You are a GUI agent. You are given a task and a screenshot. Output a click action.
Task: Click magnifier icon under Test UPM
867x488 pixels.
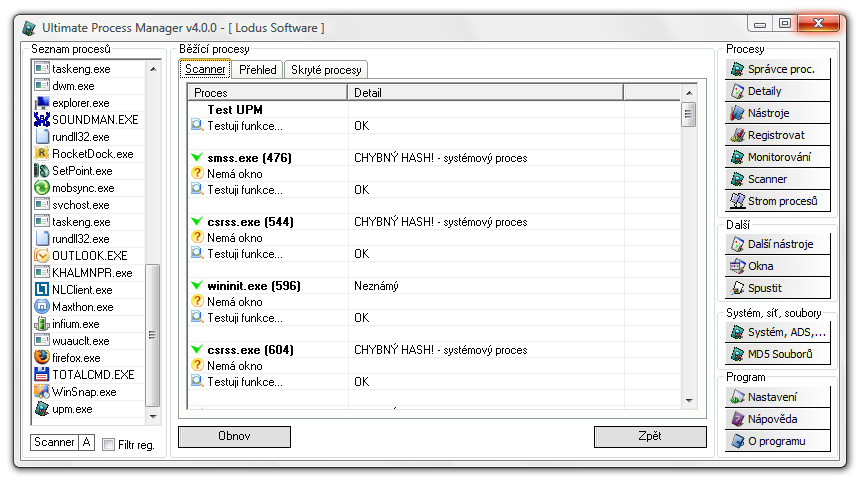[x=197, y=125]
